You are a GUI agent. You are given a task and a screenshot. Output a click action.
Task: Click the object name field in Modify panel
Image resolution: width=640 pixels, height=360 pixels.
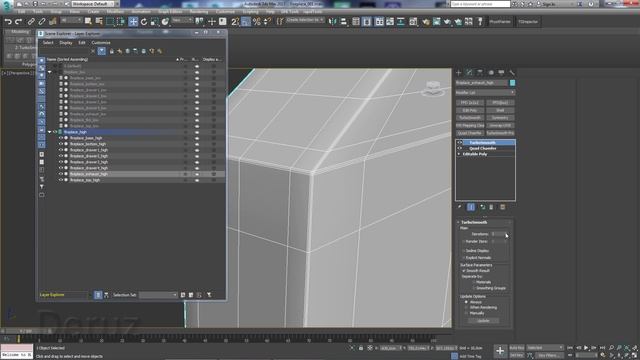482,83
